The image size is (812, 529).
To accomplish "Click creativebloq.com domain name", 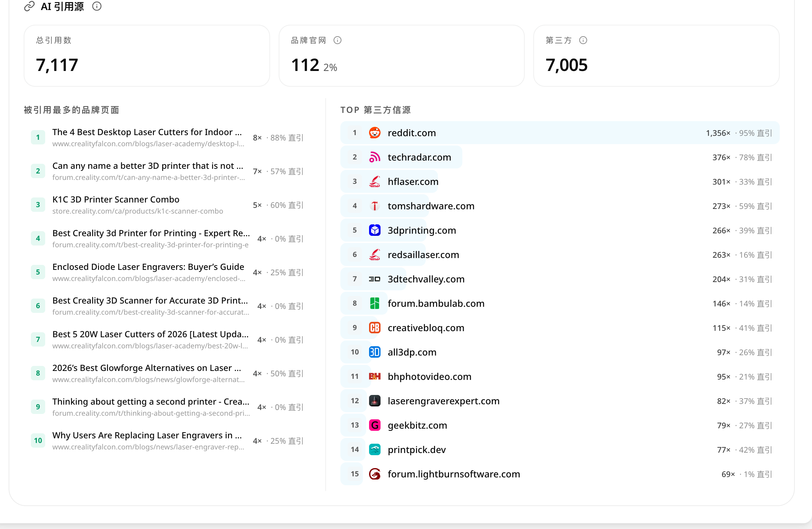I will pos(426,328).
